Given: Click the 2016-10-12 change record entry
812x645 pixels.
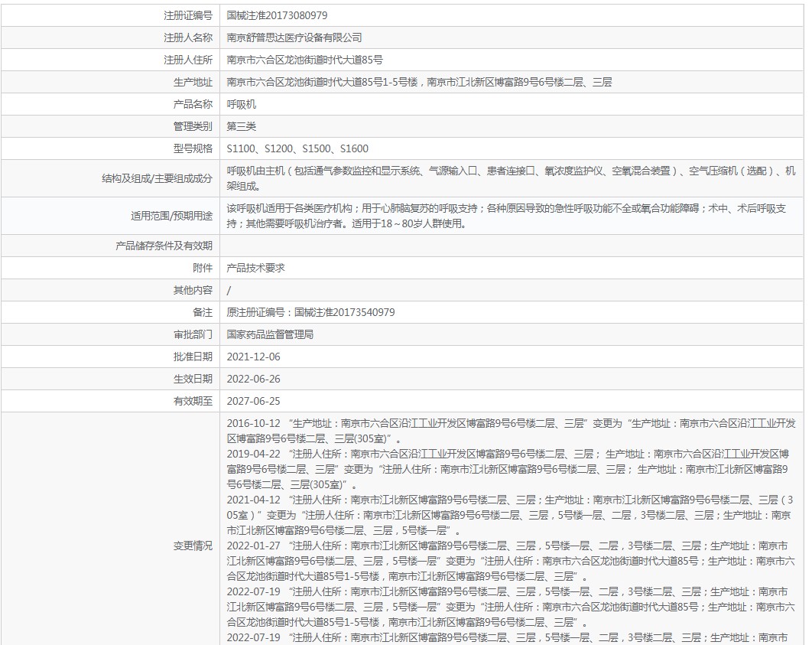Looking at the screenshot, I should coord(511,431).
